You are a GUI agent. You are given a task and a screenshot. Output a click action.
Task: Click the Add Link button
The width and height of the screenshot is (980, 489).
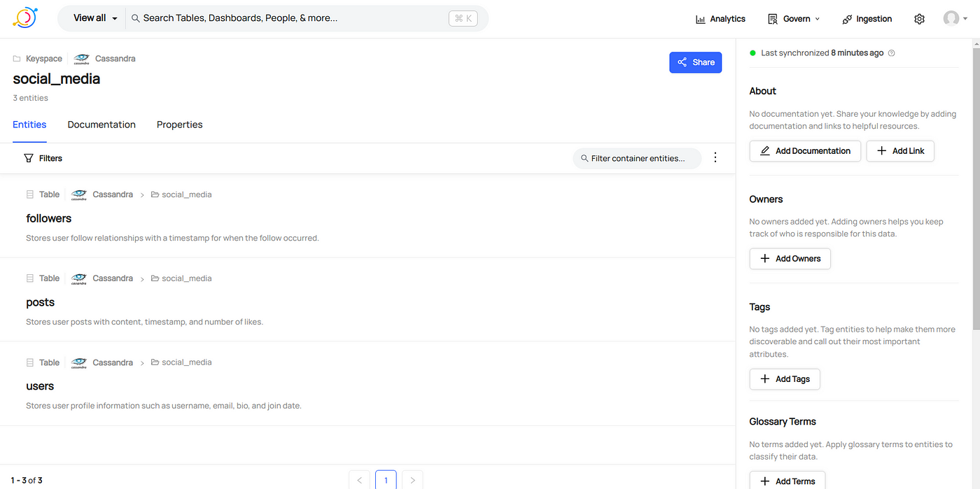(x=900, y=151)
